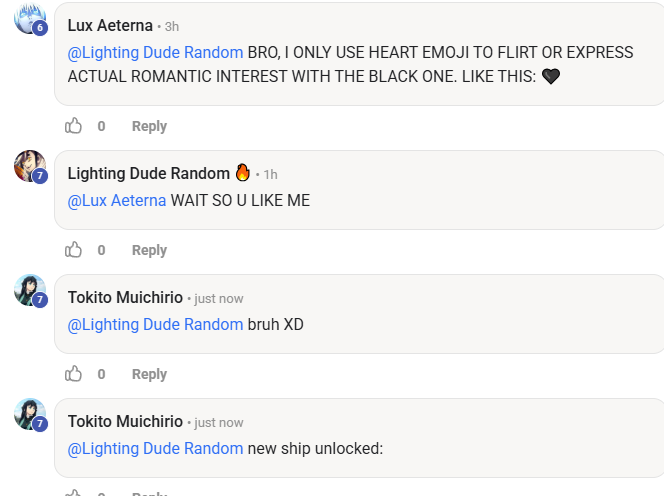The width and height of the screenshot is (664, 496).
Task: Like Tokito Muichirio's bruh XD comment
Action: [x=73, y=374]
